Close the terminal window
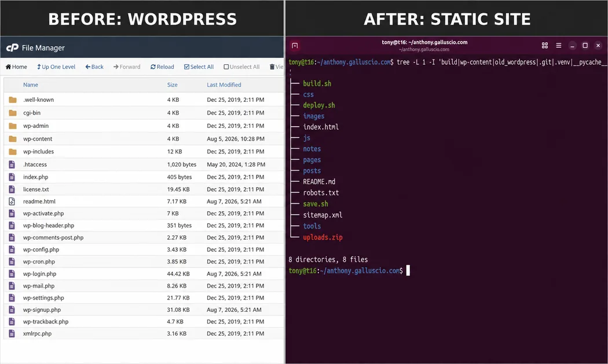 click(598, 45)
